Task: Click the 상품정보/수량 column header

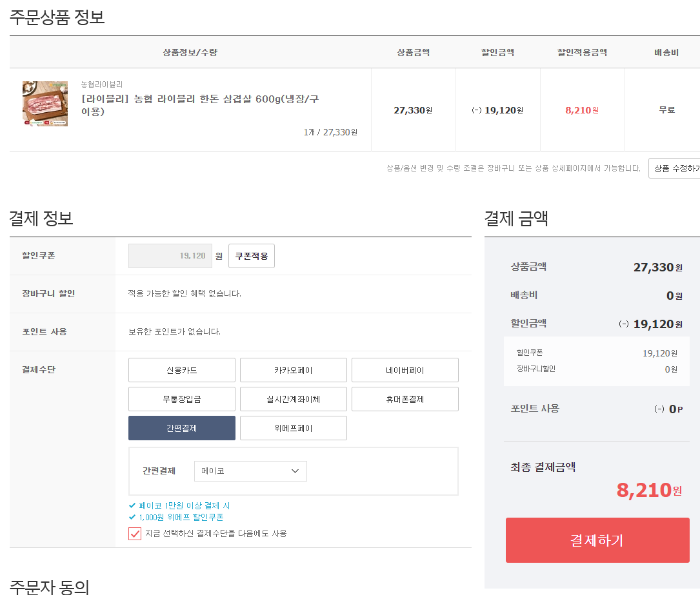Action: [x=190, y=52]
